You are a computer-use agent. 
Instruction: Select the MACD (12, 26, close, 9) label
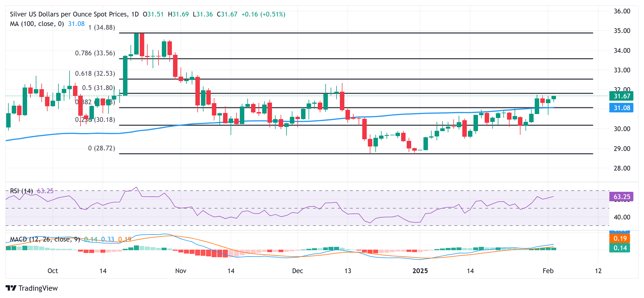pos(45,239)
